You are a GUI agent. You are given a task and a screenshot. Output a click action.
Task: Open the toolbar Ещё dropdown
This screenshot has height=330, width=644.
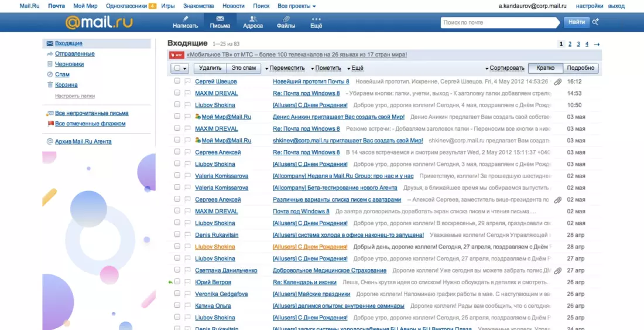coord(355,68)
